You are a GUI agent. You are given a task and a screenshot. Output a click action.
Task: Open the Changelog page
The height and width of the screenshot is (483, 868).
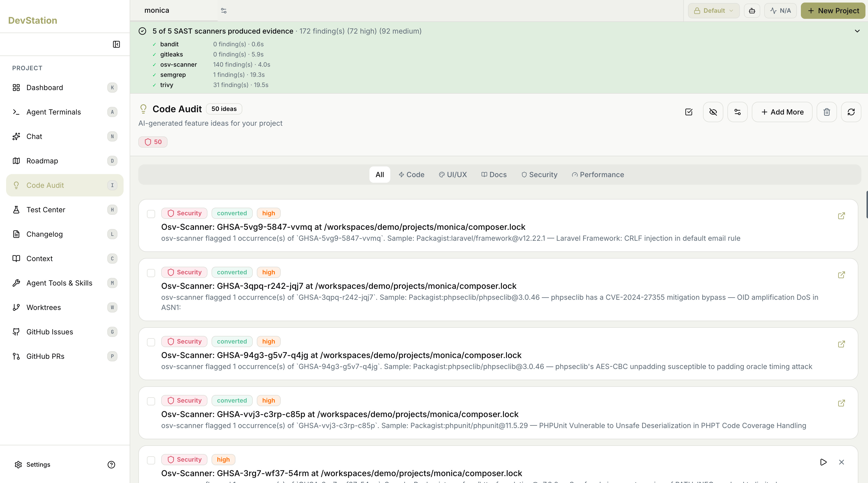tap(65, 234)
